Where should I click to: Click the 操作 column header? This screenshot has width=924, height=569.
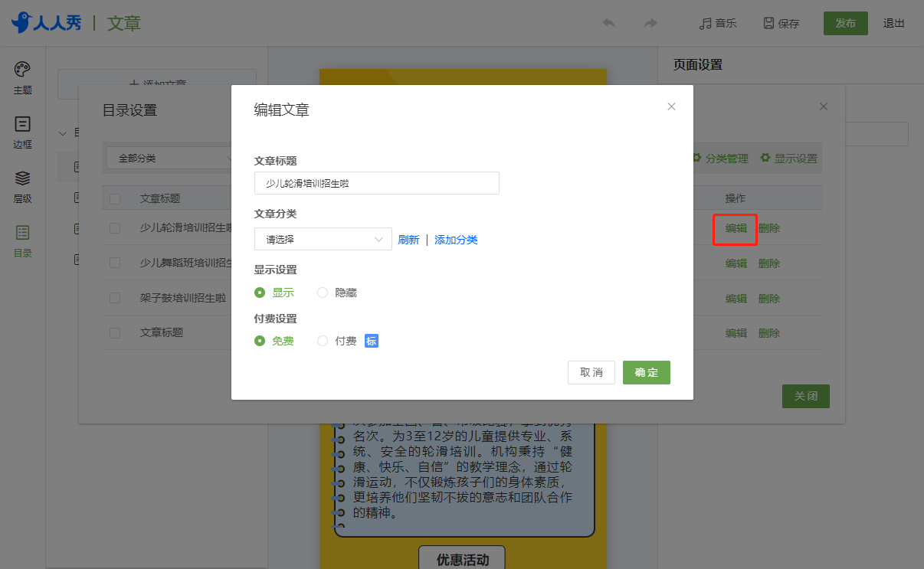tap(736, 198)
